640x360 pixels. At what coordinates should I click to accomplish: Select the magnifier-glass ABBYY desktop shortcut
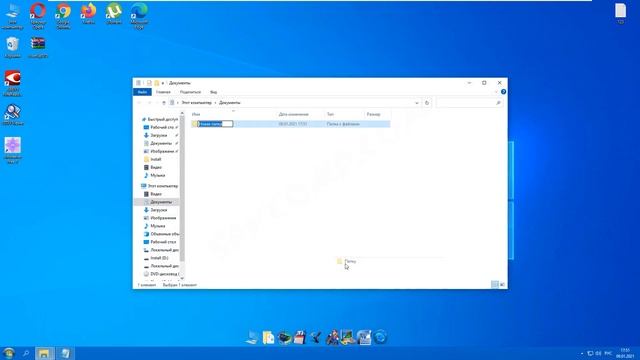pyautogui.click(x=13, y=115)
